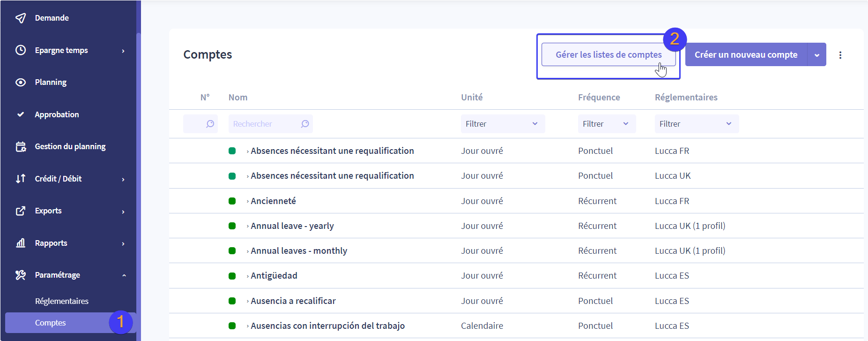
Task: Open the Fréquence Filtrer dropdown
Action: pyautogui.click(x=607, y=124)
